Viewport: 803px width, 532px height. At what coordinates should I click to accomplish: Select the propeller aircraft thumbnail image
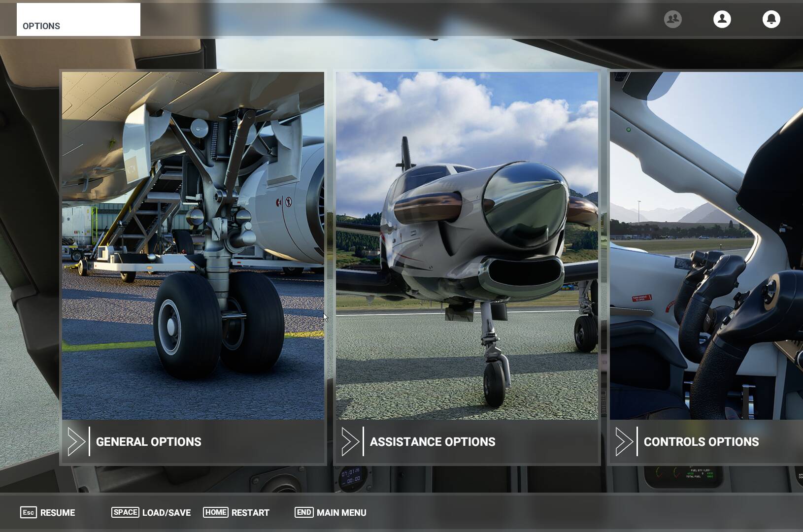coord(467,246)
